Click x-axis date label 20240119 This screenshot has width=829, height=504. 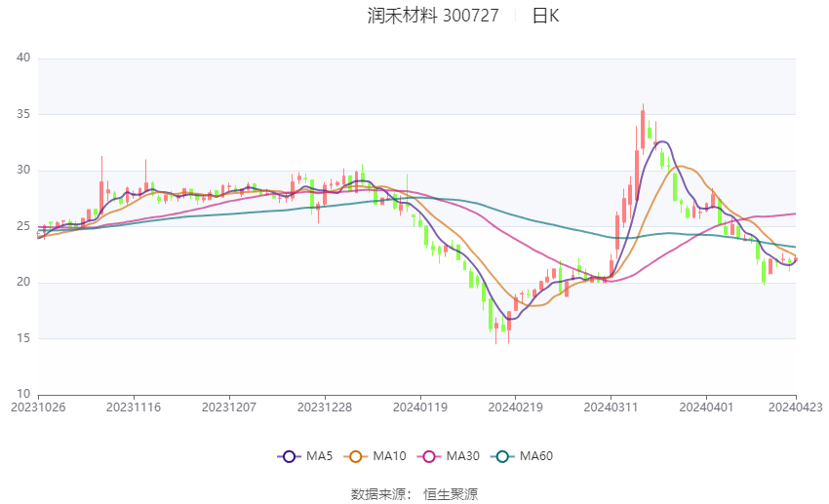tap(420, 407)
